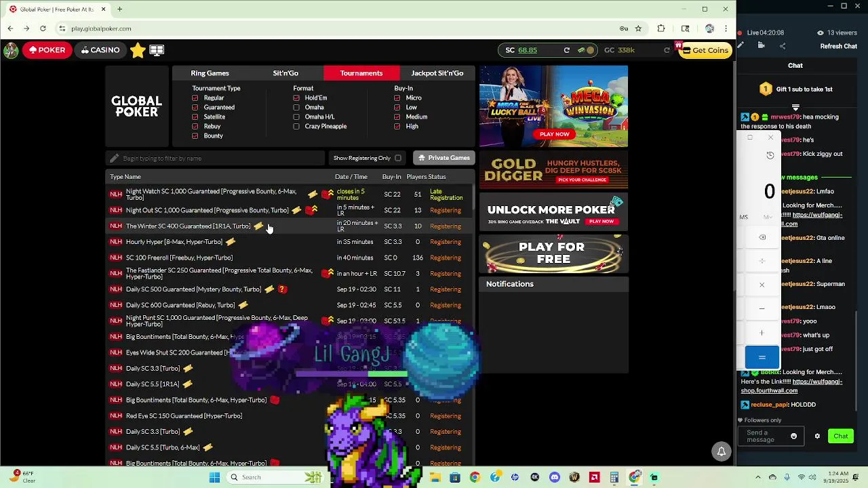The image size is (868, 488).
Task: Open the POKER section
Action: (x=47, y=50)
